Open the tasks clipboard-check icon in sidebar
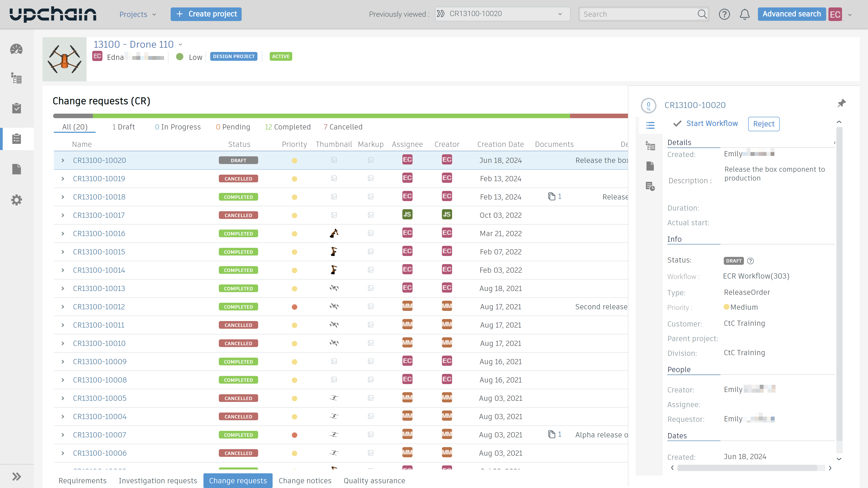Screen dimensions: 868x488 (16, 108)
